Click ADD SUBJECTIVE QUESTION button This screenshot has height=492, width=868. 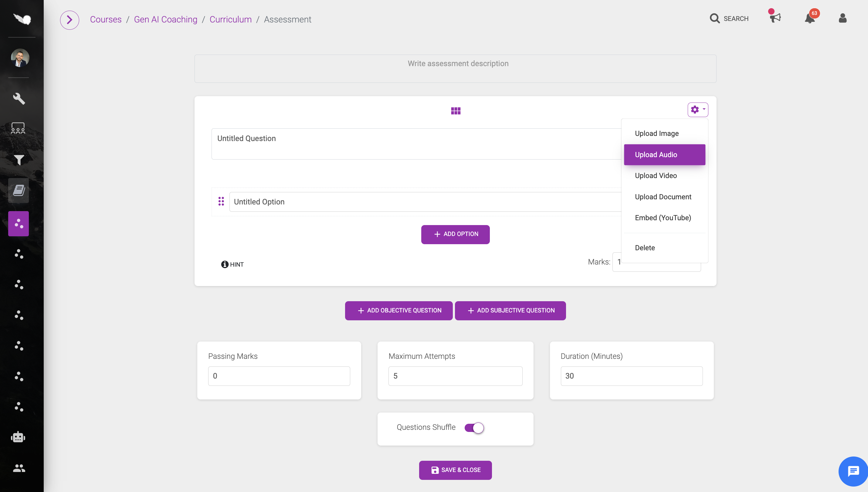[x=510, y=310]
